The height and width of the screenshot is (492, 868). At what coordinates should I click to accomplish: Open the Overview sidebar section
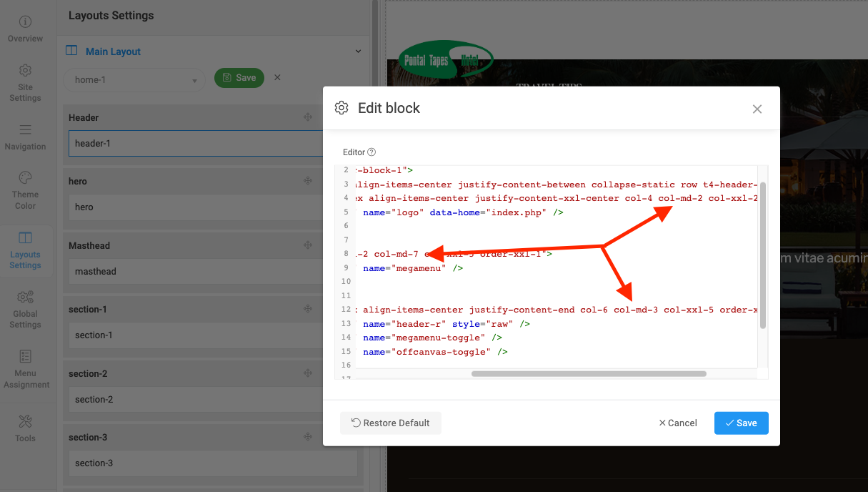coord(25,29)
